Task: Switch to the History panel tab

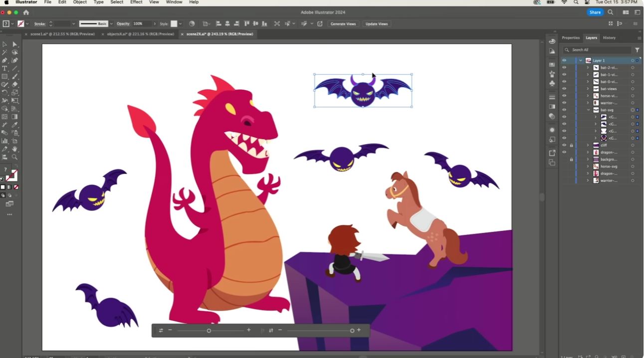Action: tap(609, 37)
